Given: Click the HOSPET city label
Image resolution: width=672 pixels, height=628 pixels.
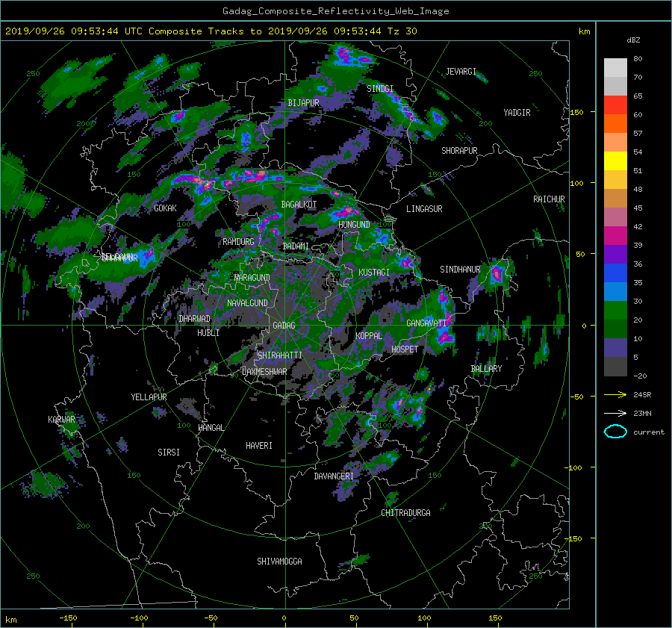Looking at the screenshot, I should tap(405, 349).
